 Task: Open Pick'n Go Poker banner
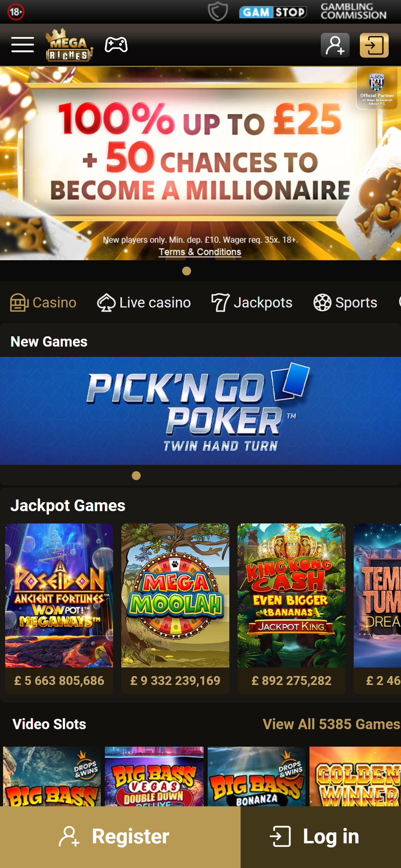coord(200,411)
